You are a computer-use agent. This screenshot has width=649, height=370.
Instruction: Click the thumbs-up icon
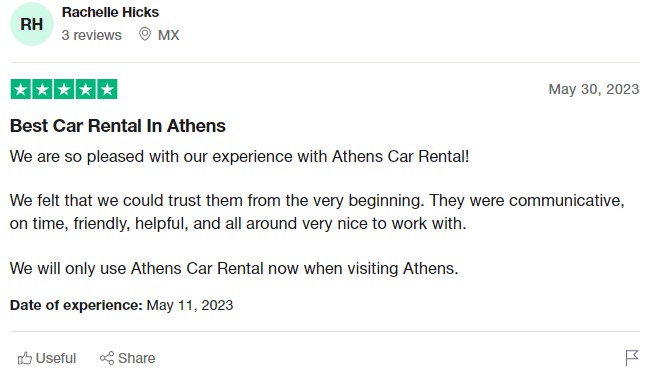tap(25, 358)
